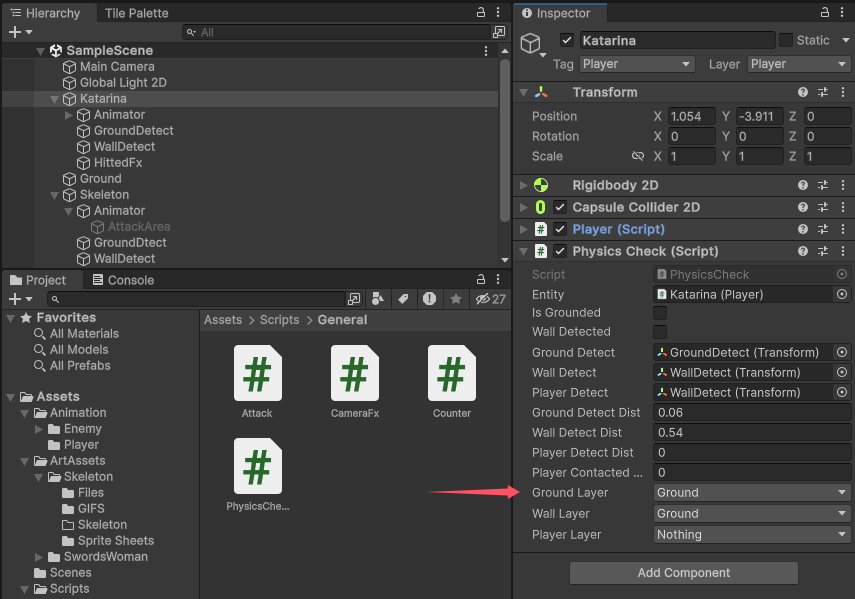Image resolution: width=855 pixels, height=599 pixels.
Task: Open Physics Check Script help icon
Action: tap(803, 251)
